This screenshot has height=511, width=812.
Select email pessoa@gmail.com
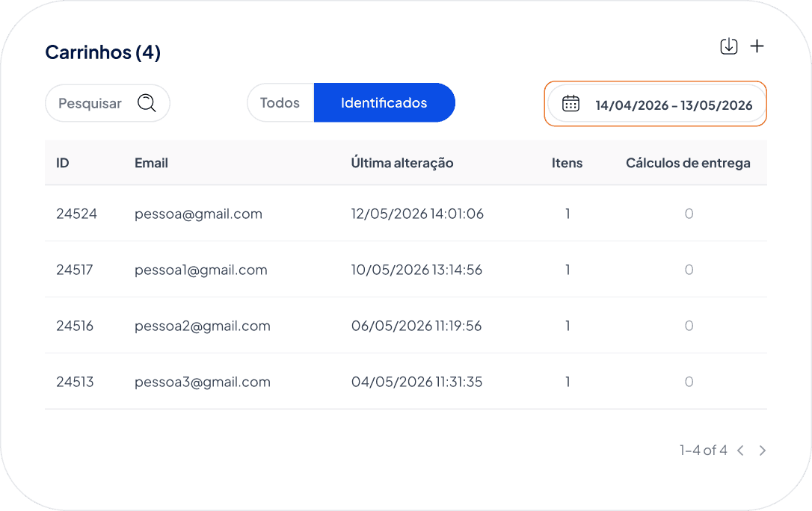point(198,214)
